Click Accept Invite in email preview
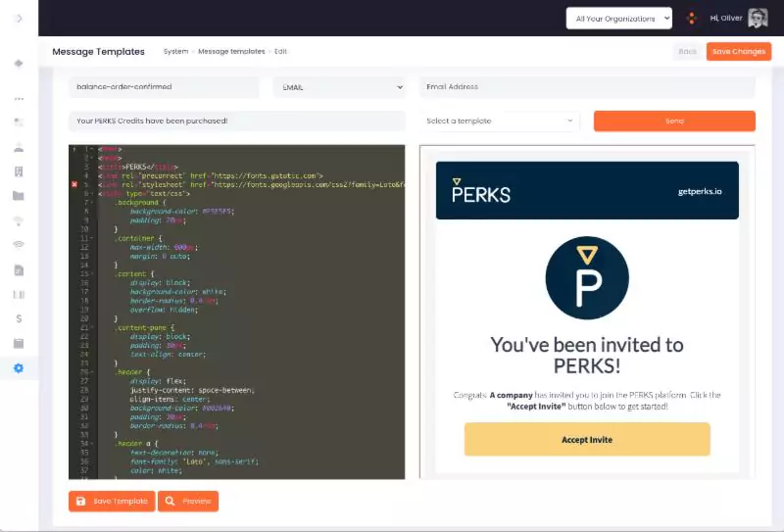The width and height of the screenshot is (784, 532). tap(587, 440)
